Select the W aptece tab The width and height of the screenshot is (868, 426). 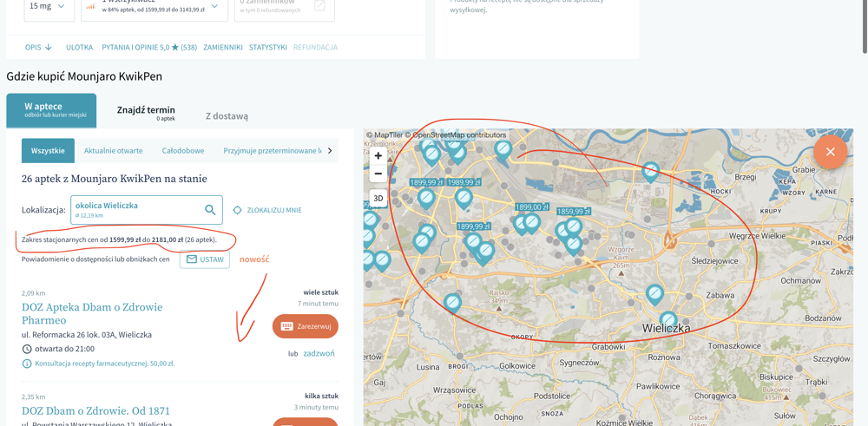pos(51,110)
